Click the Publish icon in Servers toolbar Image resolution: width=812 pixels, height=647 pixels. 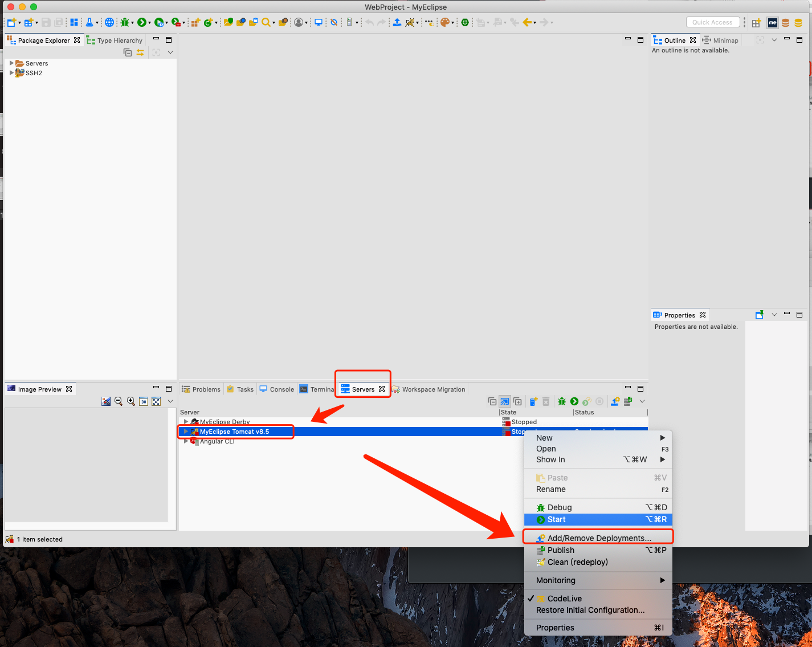click(x=627, y=401)
